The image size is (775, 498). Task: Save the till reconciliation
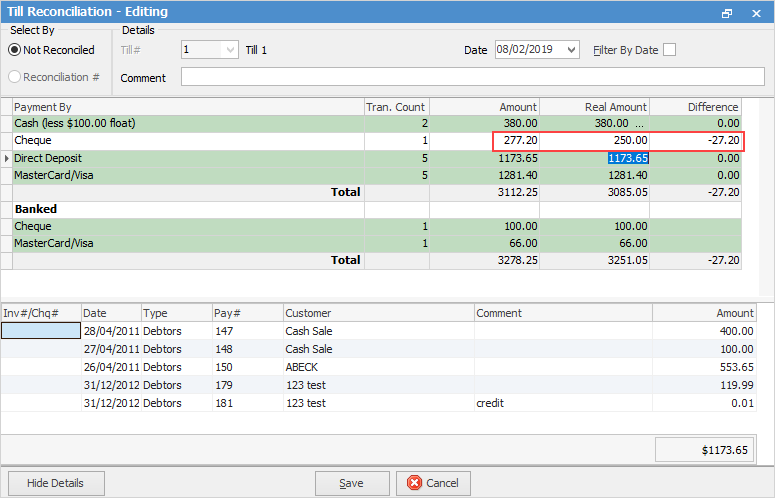tap(351, 483)
